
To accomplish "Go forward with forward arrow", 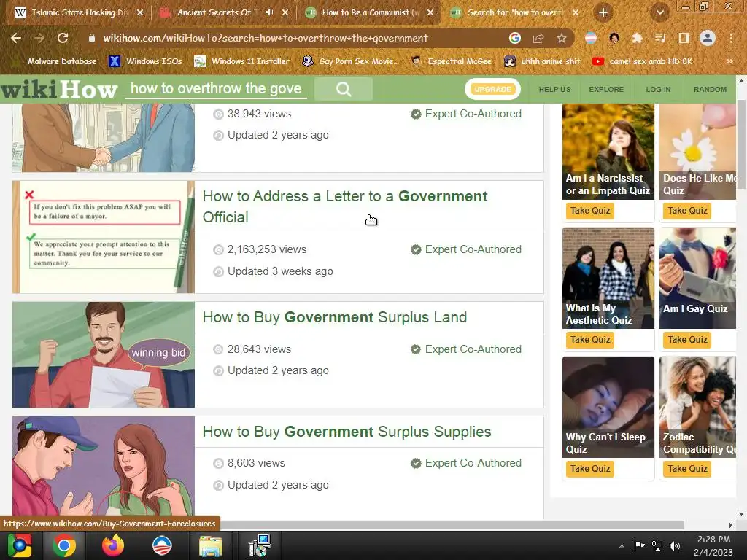I will point(39,38).
